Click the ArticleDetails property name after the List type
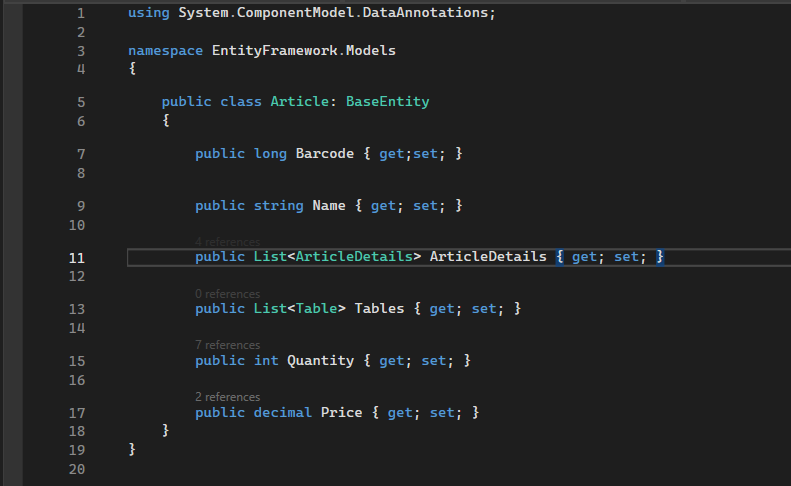 tap(488, 256)
